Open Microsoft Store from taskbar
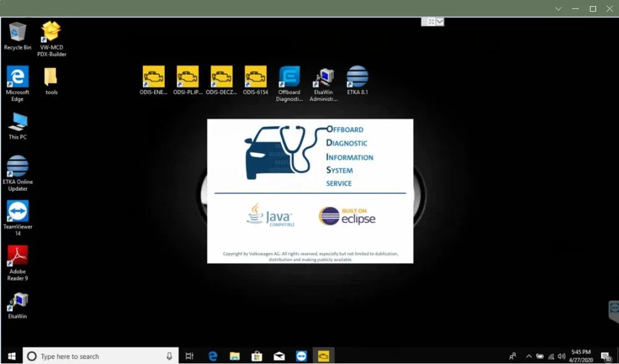This screenshot has height=364, width=619. (257, 356)
